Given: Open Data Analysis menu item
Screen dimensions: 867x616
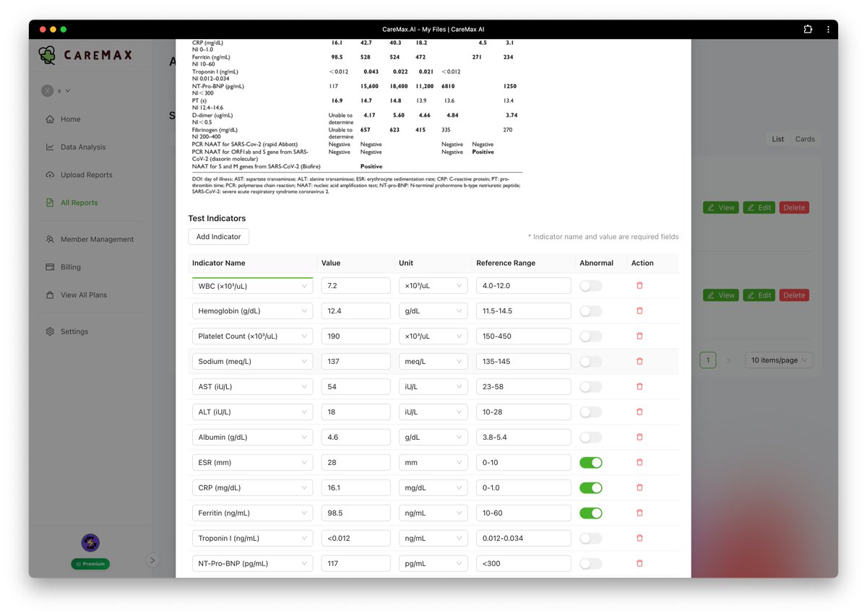Looking at the screenshot, I should (x=83, y=147).
